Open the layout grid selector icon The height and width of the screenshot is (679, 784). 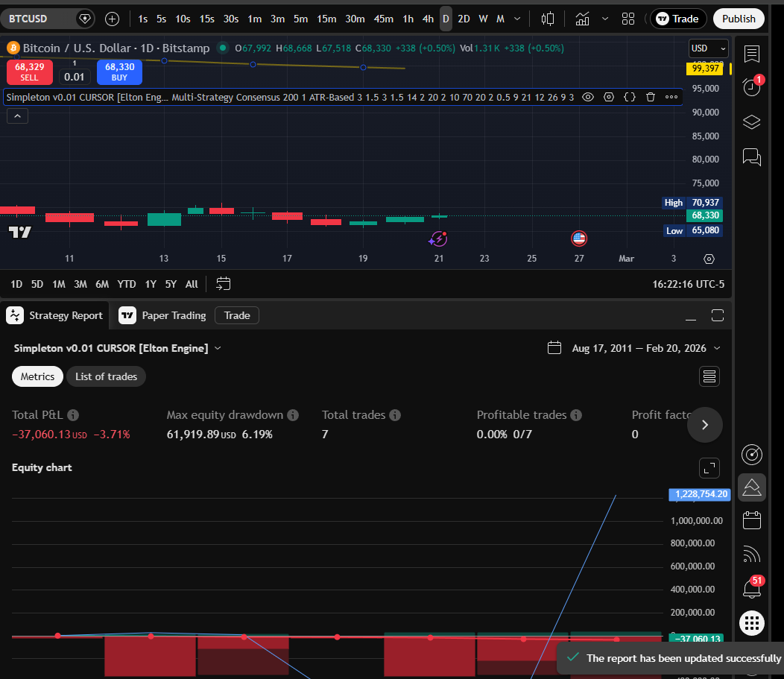[627, 18]
